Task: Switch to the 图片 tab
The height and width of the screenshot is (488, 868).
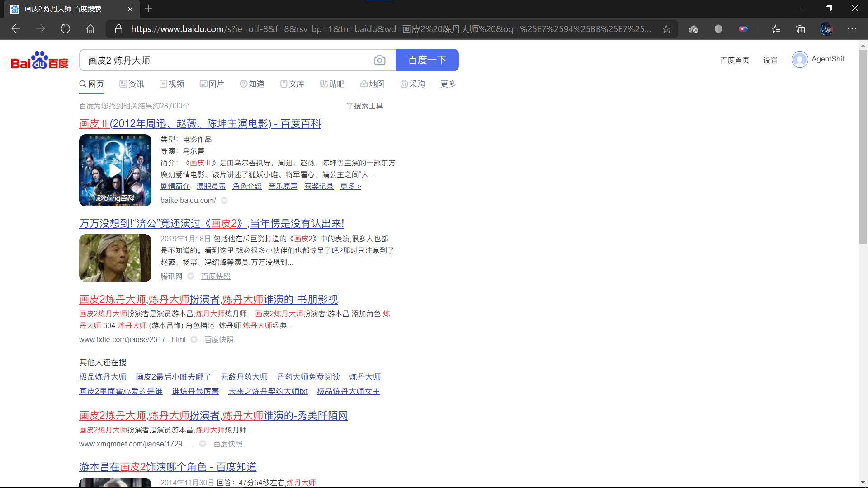Action: tap(212, 84)
